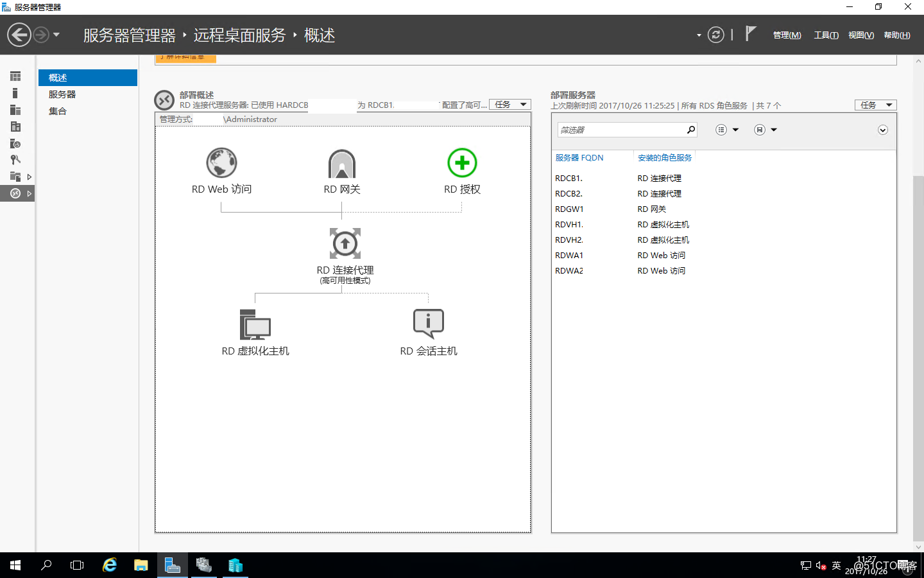The image size is (924, 578).
Task: Refresh the Server Manager view
Action: coord(716,35)
